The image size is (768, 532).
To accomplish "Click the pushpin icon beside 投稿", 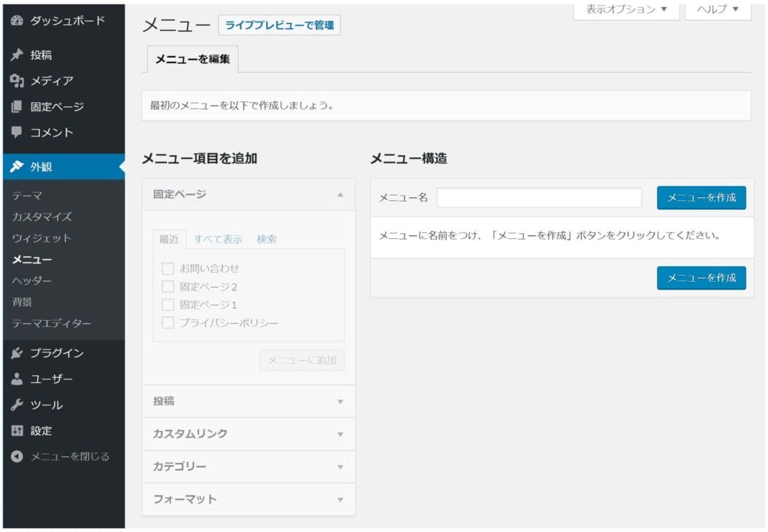I will [17, 55].
